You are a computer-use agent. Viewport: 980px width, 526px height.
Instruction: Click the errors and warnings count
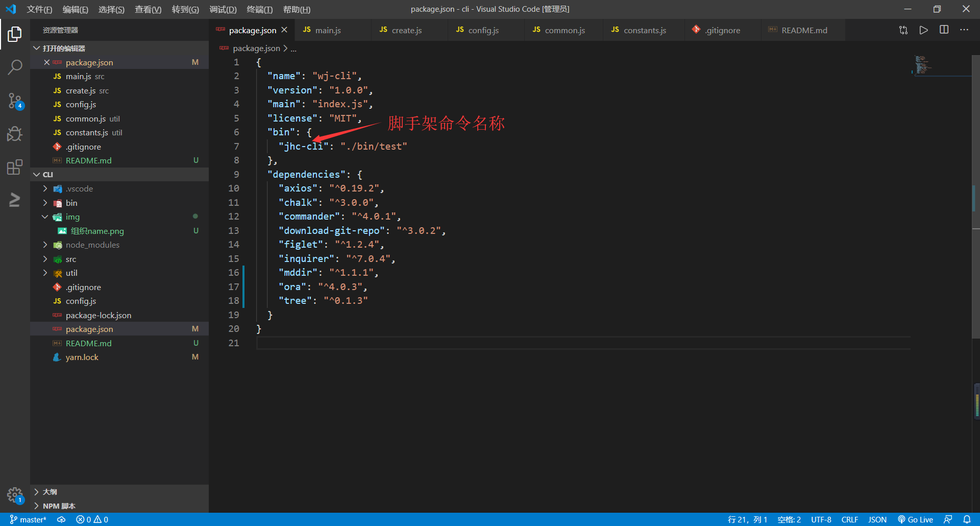pyautogui.click(x=92, y=519)
